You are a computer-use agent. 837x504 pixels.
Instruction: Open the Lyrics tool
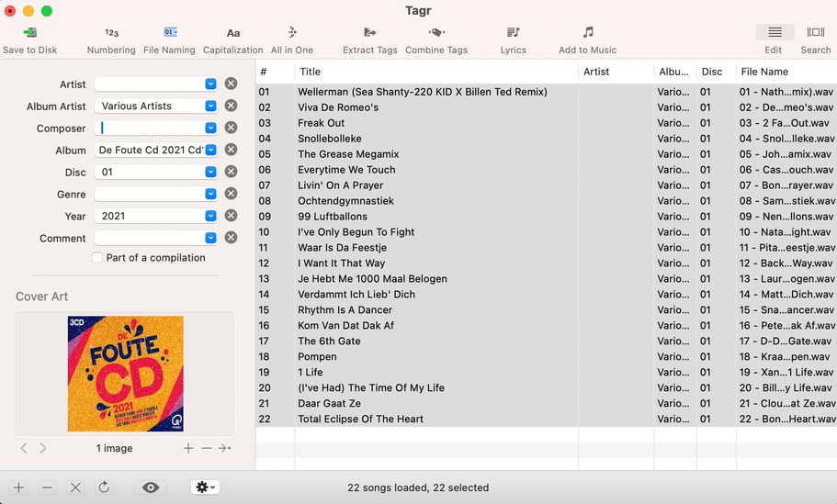(513, 32)
